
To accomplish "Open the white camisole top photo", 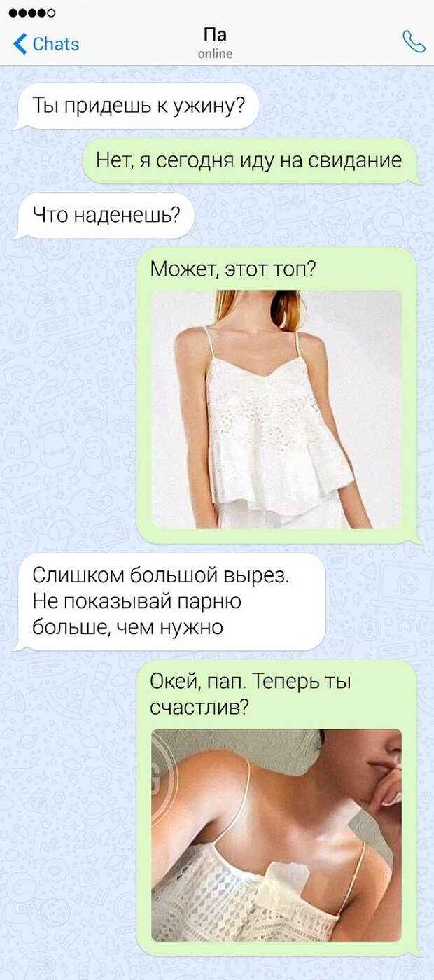I will pyautogui.click(x=276, y=409).
